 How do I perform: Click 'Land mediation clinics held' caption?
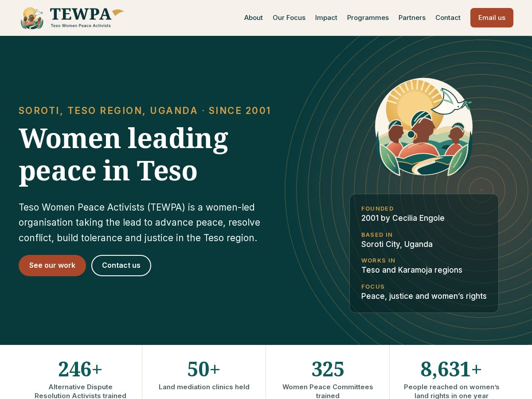click(204, 387)
